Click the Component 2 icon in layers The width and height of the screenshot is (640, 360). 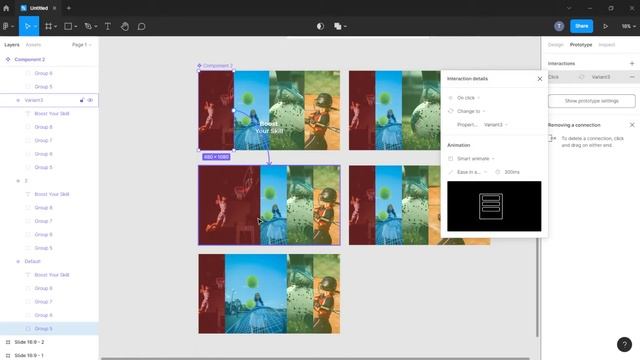(x=8, y=59)
